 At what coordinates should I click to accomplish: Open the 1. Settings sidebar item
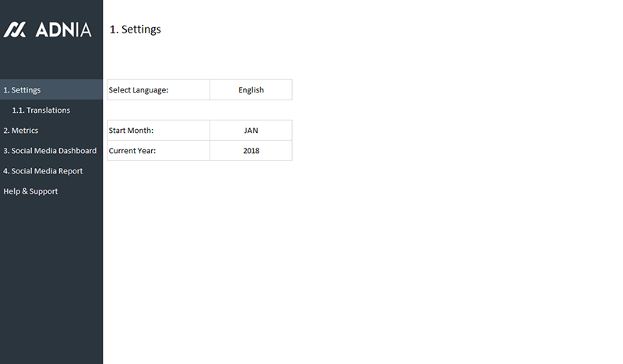pyautogui.click(x=23, y=90)
